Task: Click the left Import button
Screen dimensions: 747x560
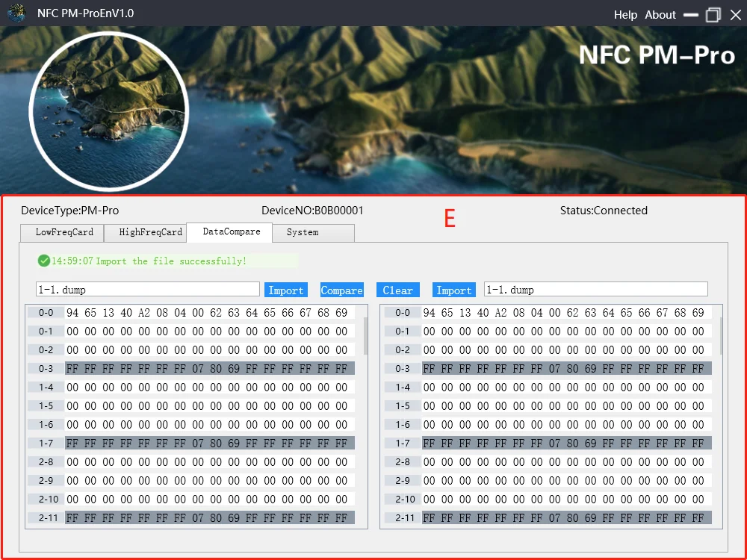Action: pos(286,290)
